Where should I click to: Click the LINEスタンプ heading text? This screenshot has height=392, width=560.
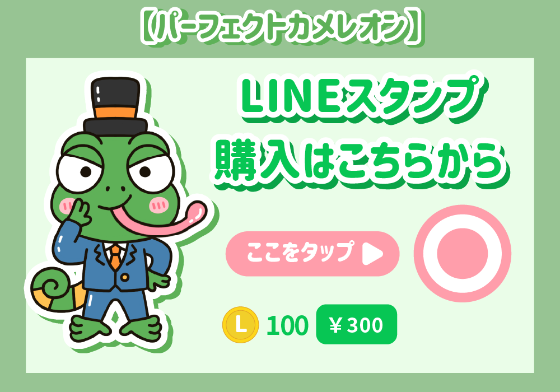tap(361, 96)
